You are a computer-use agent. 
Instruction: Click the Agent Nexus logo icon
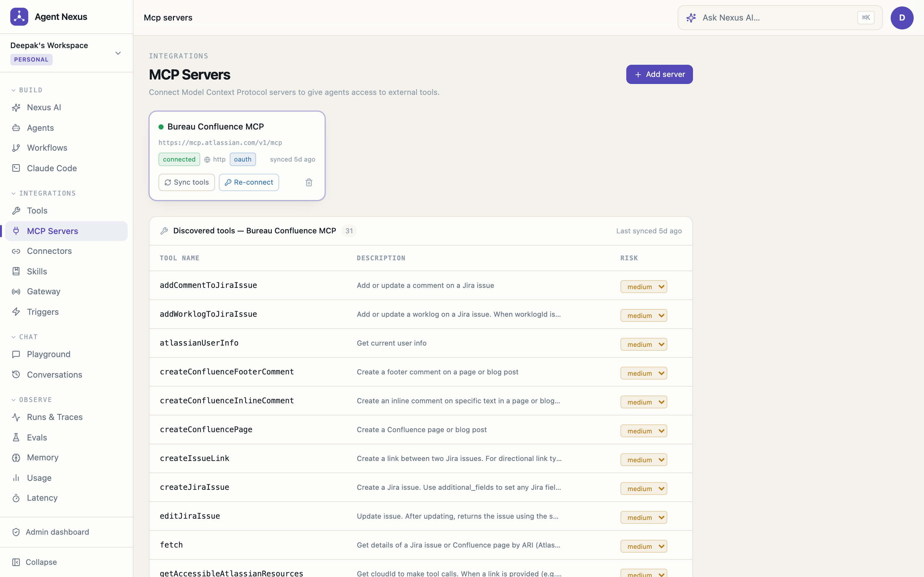[19, 17]
